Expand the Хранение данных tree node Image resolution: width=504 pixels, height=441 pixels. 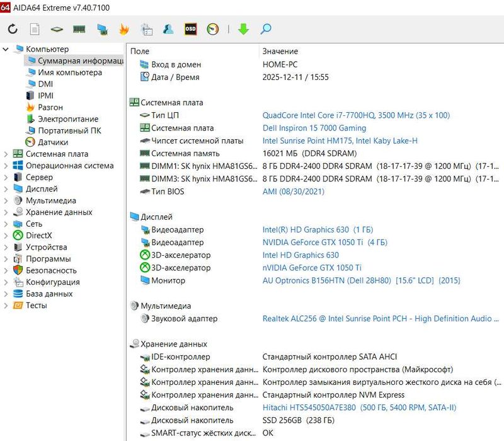click(x=6, y=212)
